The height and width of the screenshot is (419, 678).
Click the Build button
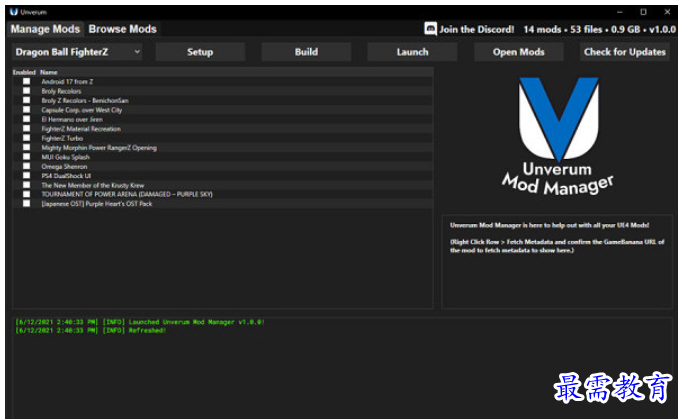[306, 52]
